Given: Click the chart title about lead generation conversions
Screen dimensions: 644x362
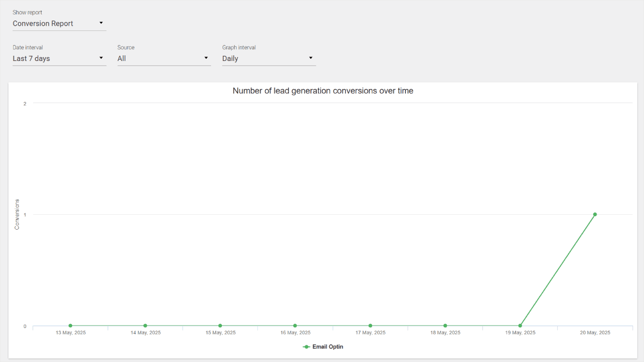Looking at the screenshot, I should [323, 91].
